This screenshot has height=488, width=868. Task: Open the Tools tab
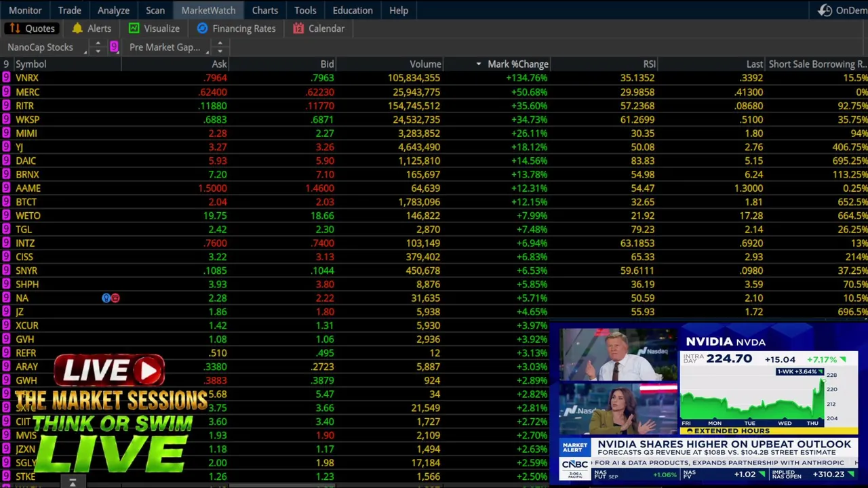pyautogui.click(x=305, y=10)
